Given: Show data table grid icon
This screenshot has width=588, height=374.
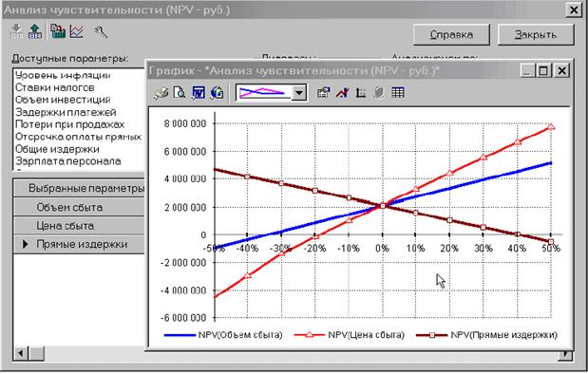Looking at the screenshot, I should click(x=398, y=93).
